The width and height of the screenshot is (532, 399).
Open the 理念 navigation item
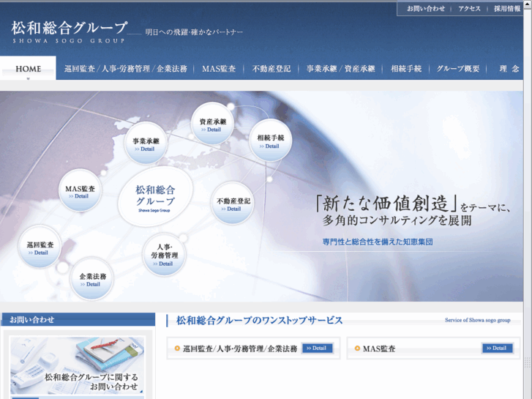pyautogui.click(x=509, y=69)
